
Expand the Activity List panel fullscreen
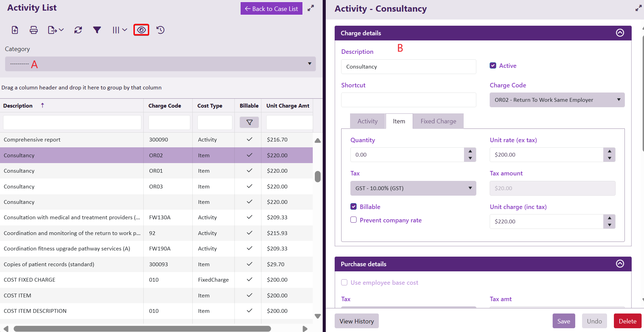click(311, 8)
